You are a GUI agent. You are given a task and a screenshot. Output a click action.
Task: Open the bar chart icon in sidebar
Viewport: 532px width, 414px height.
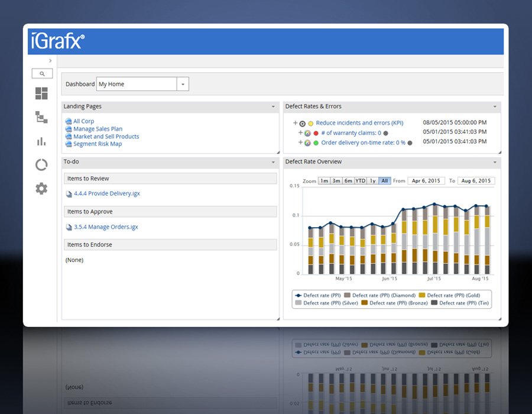click(41, 141)
